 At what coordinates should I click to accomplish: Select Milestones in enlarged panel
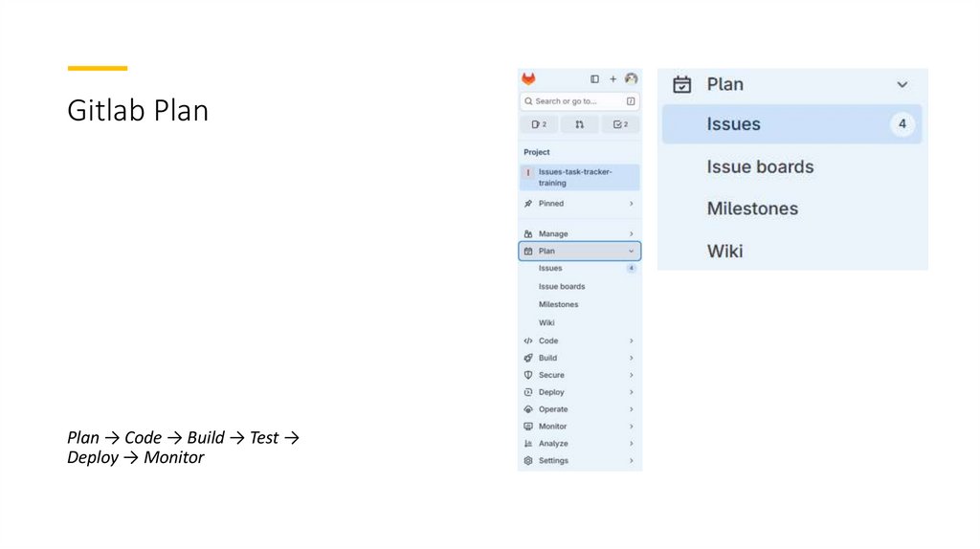pyautogui.click(x=752, y=209)
